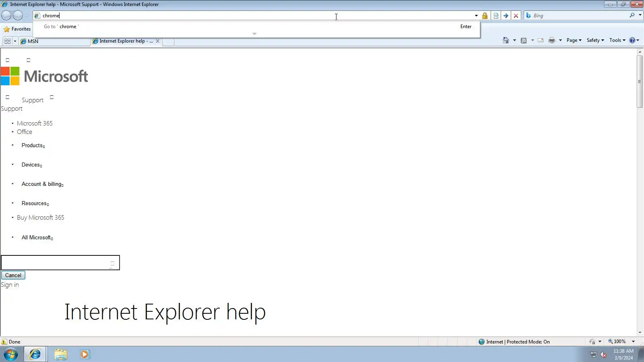This screenshot has width=644, height=362.
Task: Select the 'Go to chrome' suggestion
Action: [256, 27]
